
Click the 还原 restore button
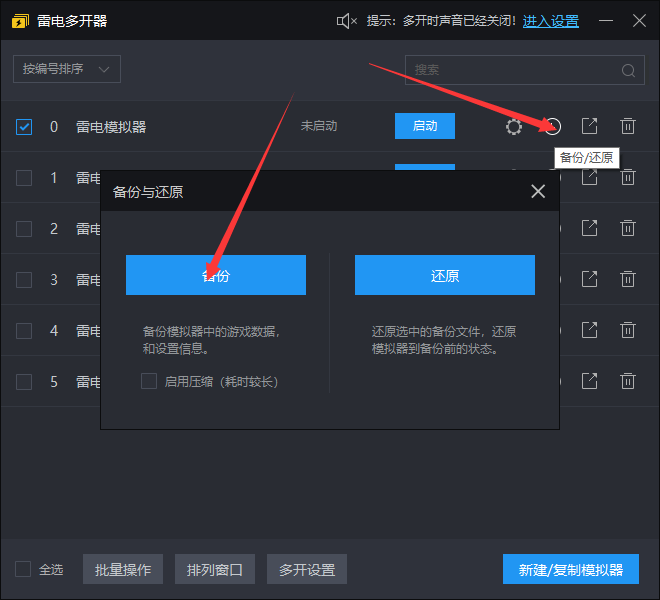pos(444,275)
